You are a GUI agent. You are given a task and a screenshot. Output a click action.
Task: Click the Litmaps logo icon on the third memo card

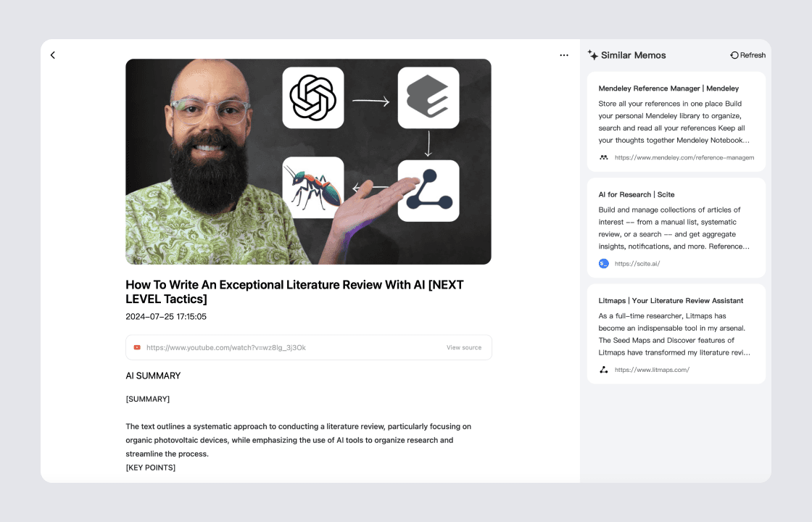(603, 369)
